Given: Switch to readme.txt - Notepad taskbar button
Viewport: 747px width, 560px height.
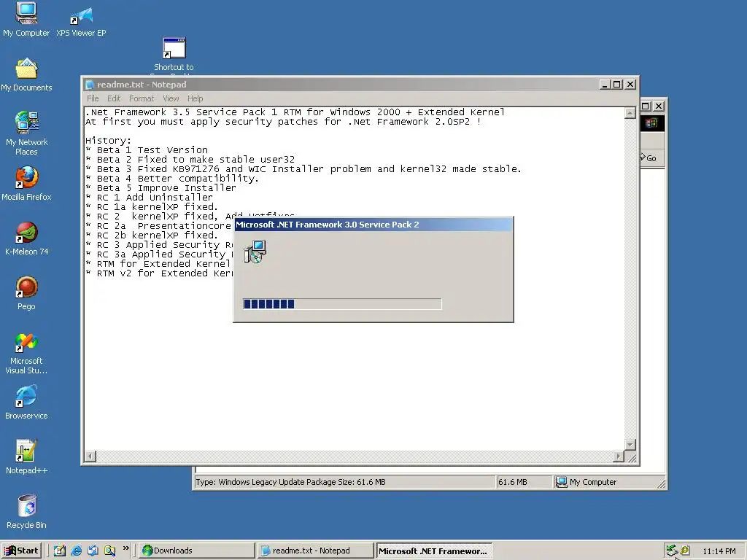Looking at the screenshot, I should (x=316, y=551).
